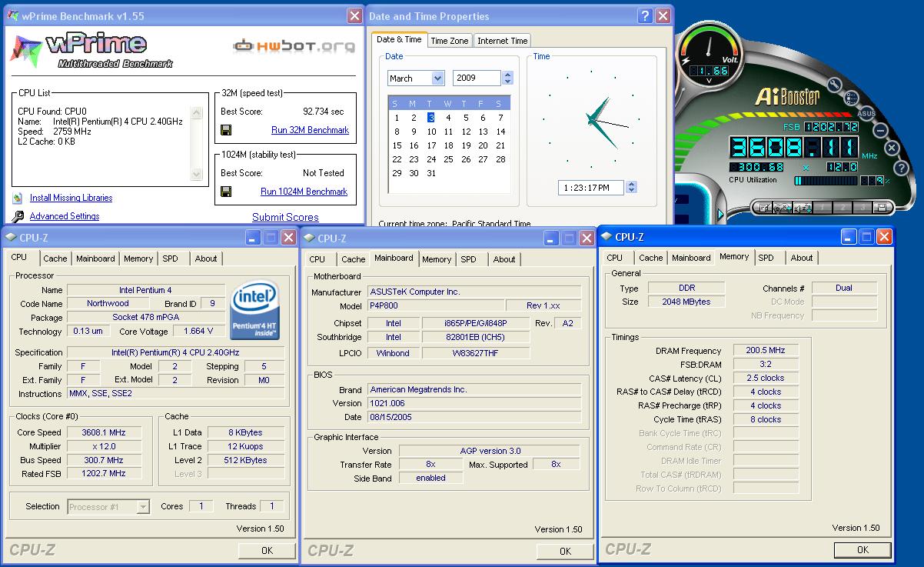
Task: Open About tab in CPU-Z Memory window
Action: pyautogui.click(x=802, y=258)
